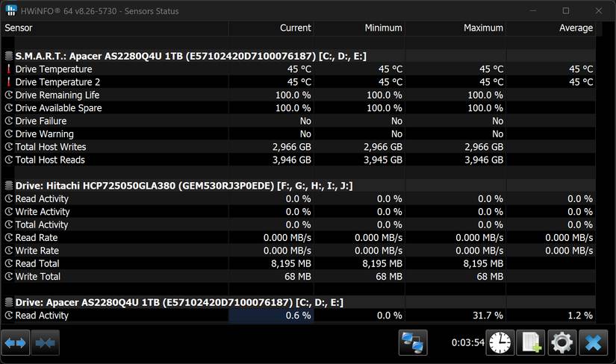Click the collapse layout arrows button
Screen dimensions: 616x364
coord(46,343)
